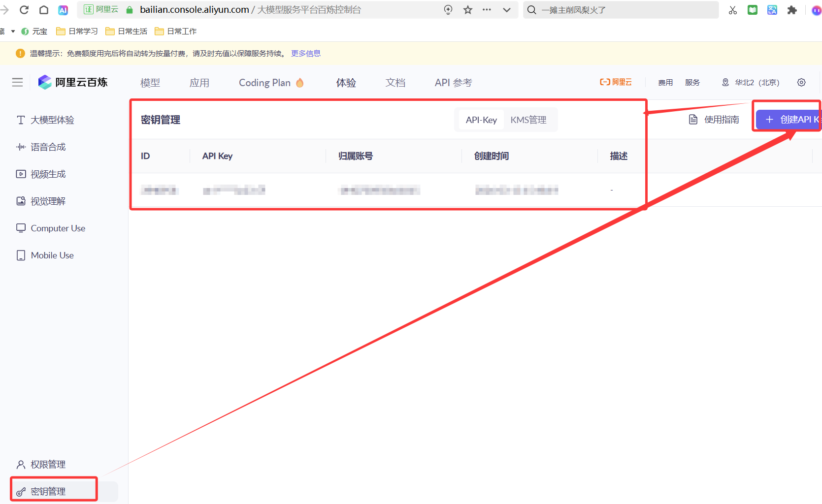Image resolution: width=822 pixels, height=504 pixels.
Task: Open the 大模型体验 text icon in sidebar
Action: [x=20, y=120]
